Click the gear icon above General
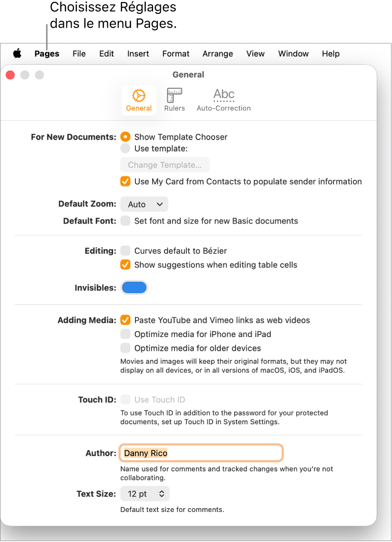This screenshot has width=392, height=542. tap(139, 95)
